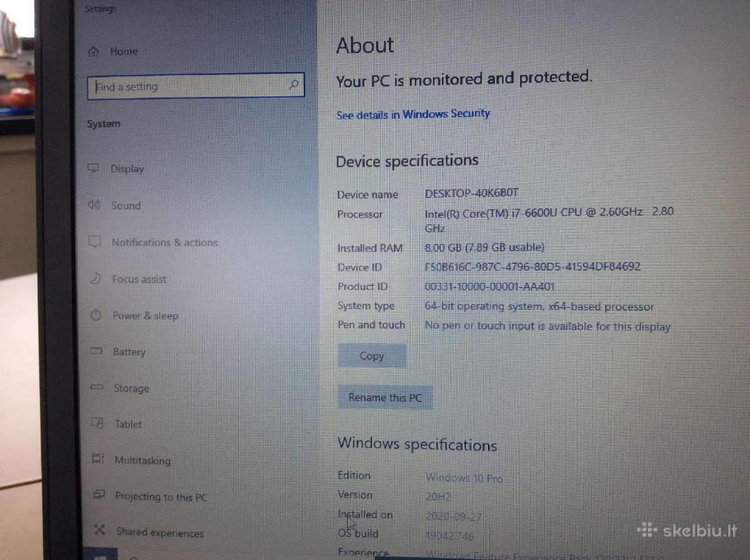Click the Notifications & actions icon
The height and width of the screenshot is (560, 750).
(x=95, y=242)
